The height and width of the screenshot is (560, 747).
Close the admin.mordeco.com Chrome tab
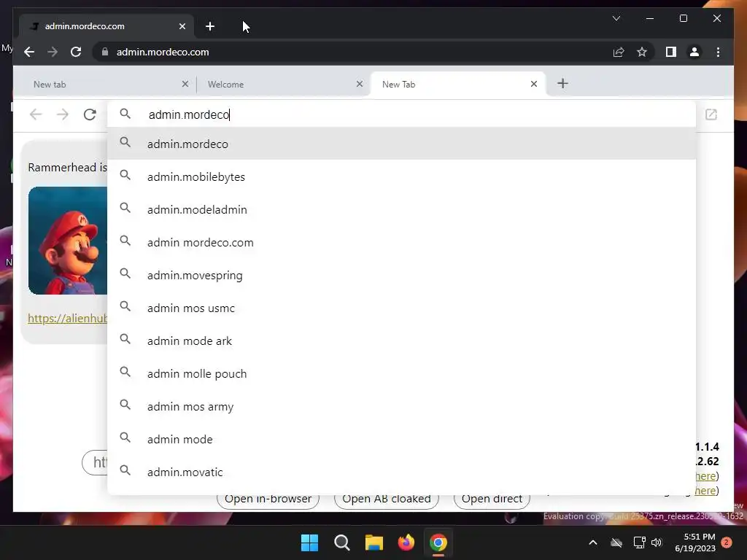coord(182,26)
